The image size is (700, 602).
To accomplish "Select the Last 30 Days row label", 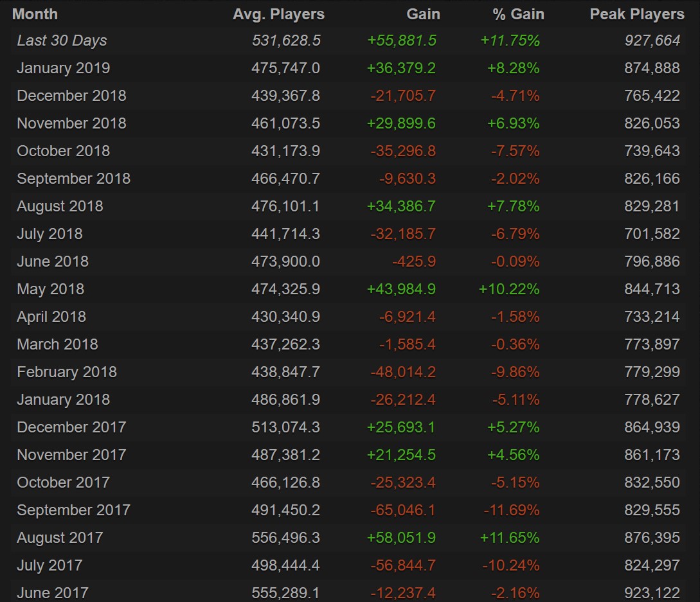I will tap(62, 40).
